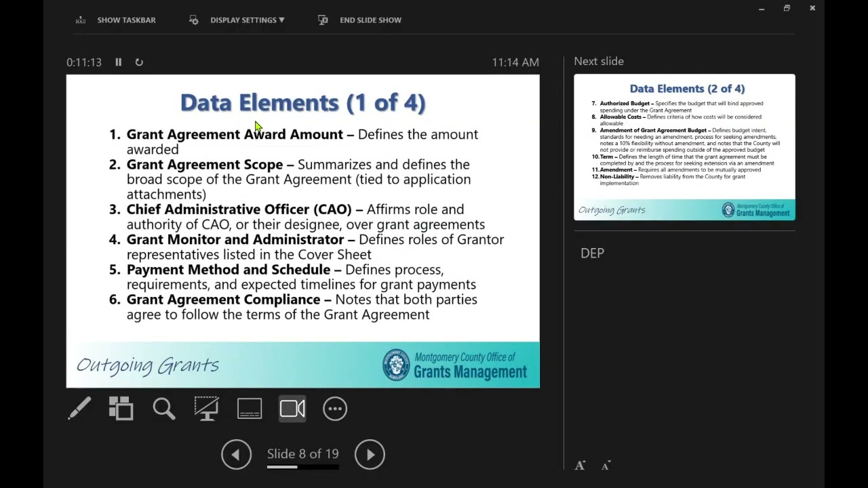
Task: Close the presenter view window
Action: (x=812, y=9)
